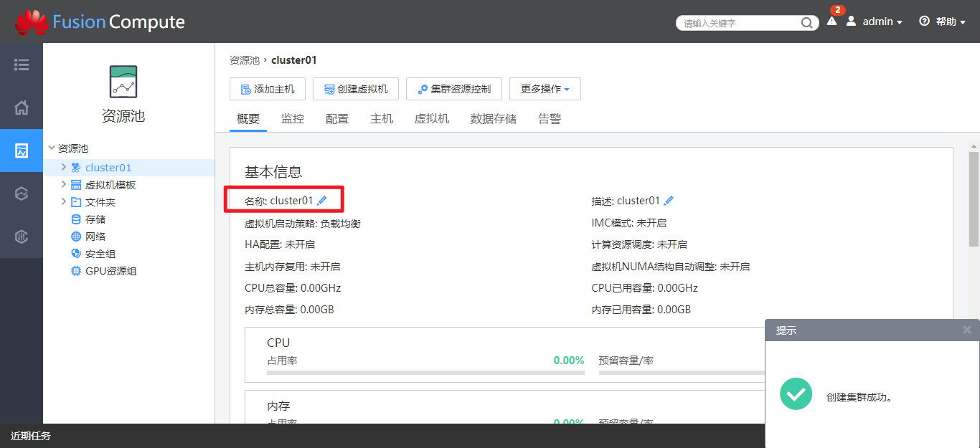980x448 pixels.
Task: Click the vertical scrollbar of content
Action: 974,199
